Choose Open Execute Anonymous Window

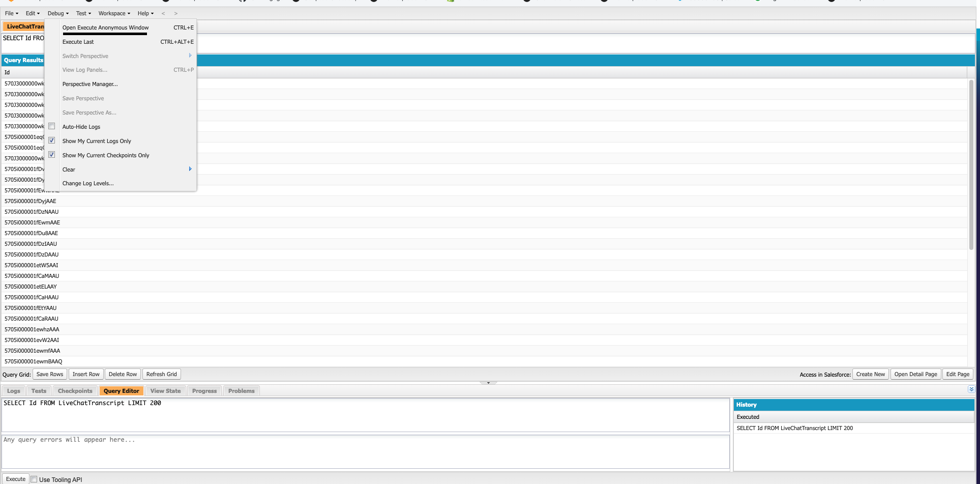point(121,27)
